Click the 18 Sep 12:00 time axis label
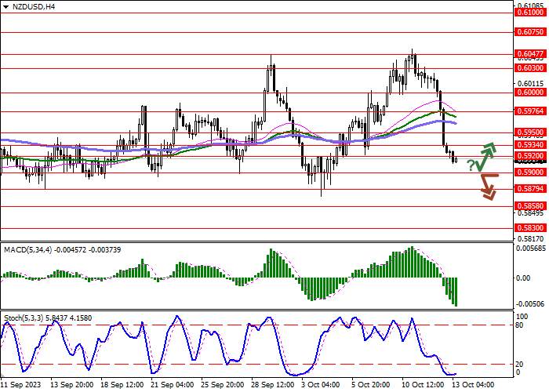Viewport: 549px width, 392px height. coord(122,385)
